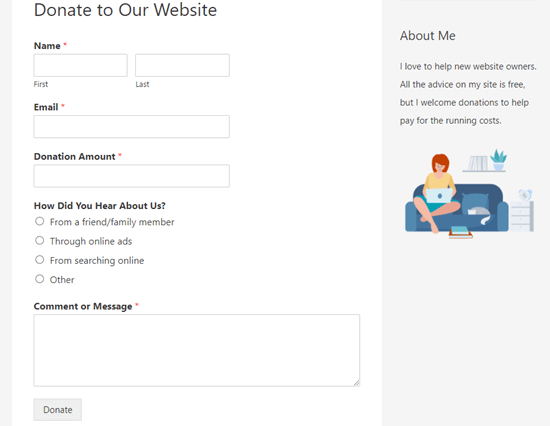Click the woman on sofa illustration
The width and height of the screenshot is (550, 426).
(x=469, y=194)
